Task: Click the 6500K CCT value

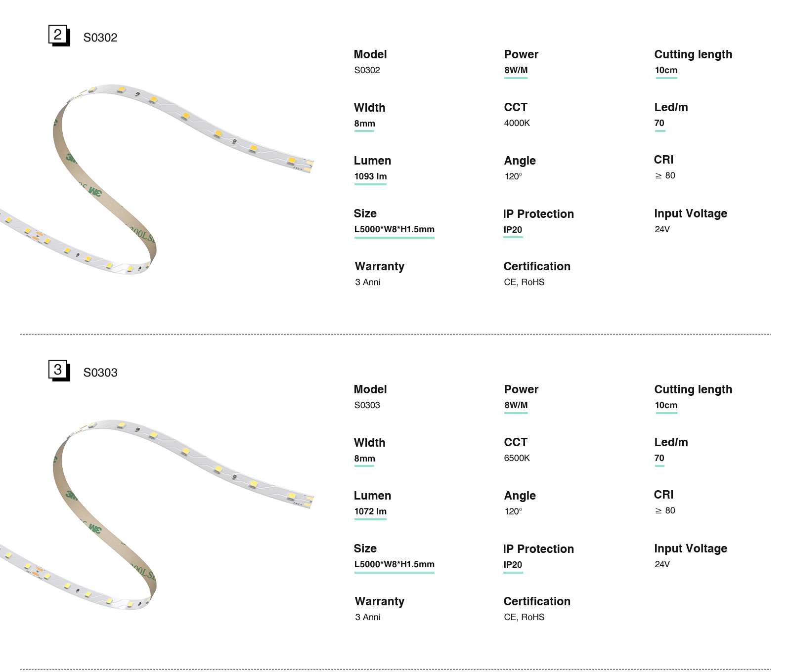Action: tap(517, 458)
